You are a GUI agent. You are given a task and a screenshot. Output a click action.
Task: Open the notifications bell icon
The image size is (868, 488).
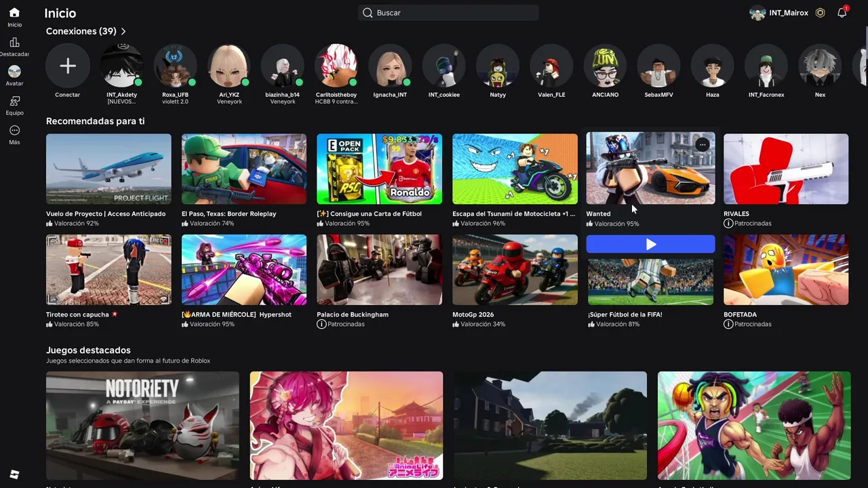click(x=842, y=13)
